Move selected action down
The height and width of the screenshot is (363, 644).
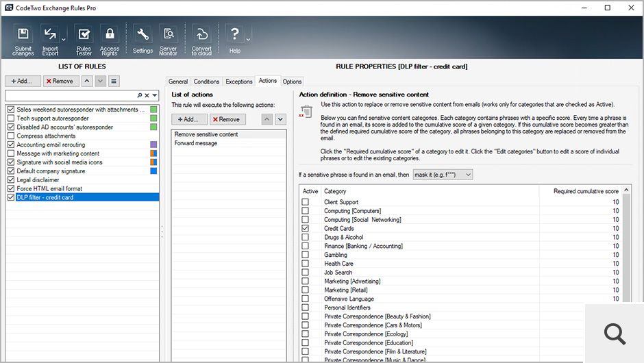[x=280, y=119]
